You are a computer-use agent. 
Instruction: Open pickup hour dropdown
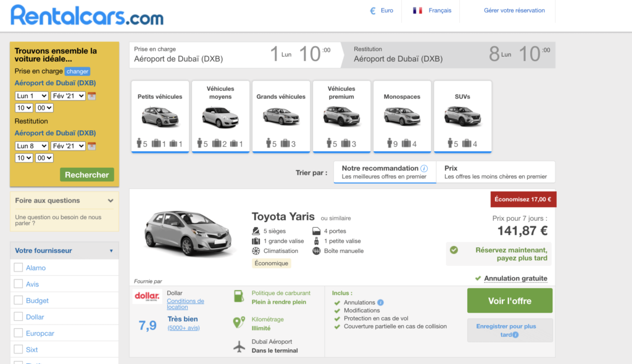pos(24,108)
